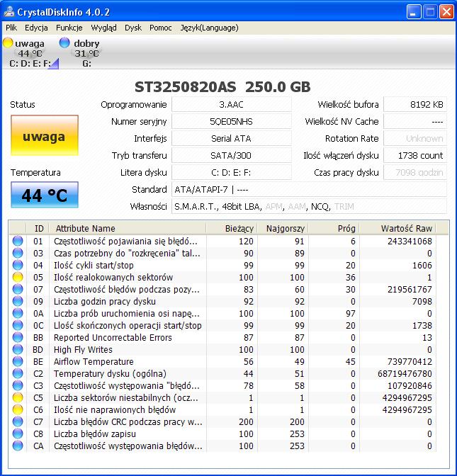Click the ATA/ATAPI-7 standard field
The image size is (457, 476).
pos(309,190)
